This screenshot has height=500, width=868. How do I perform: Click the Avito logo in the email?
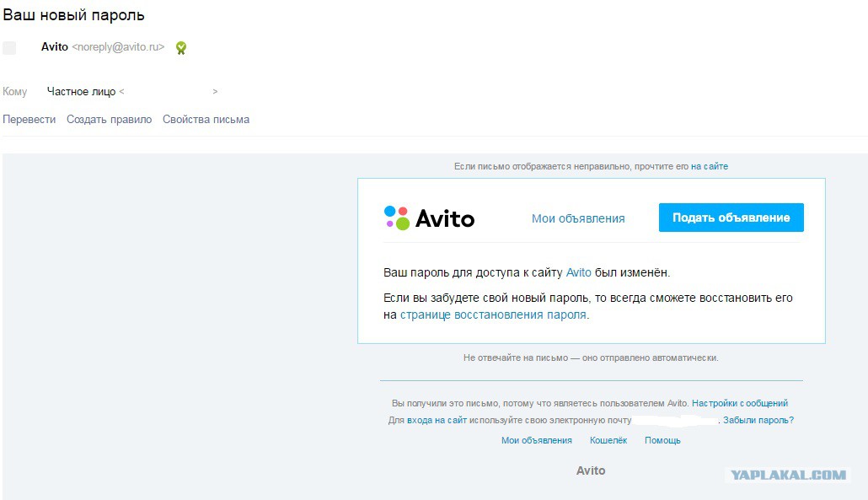click(429, 218)
